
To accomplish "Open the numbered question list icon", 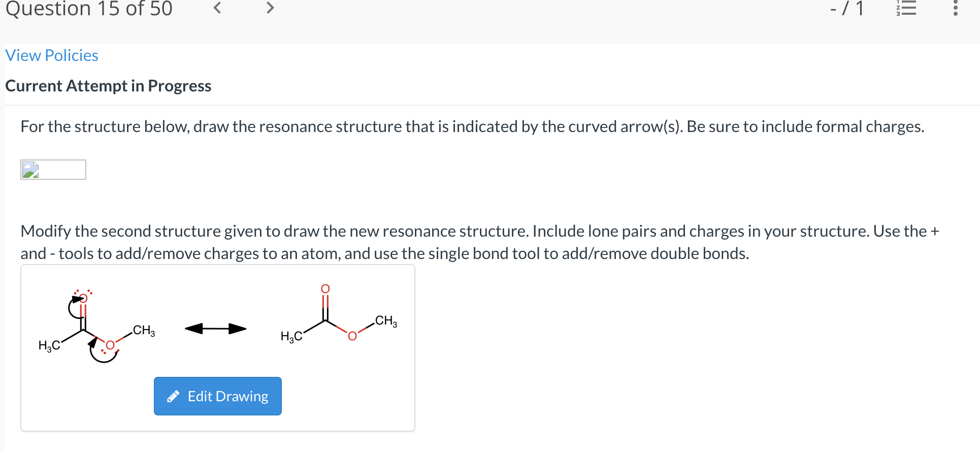I will (907, 8).
